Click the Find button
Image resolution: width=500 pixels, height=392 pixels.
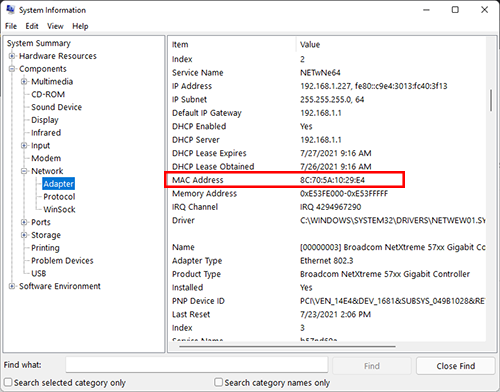point(372,366)
